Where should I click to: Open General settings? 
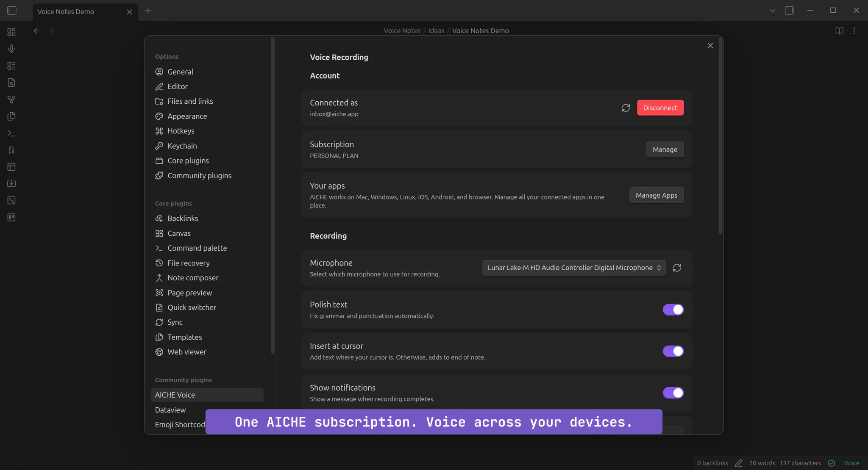point(207,72)
